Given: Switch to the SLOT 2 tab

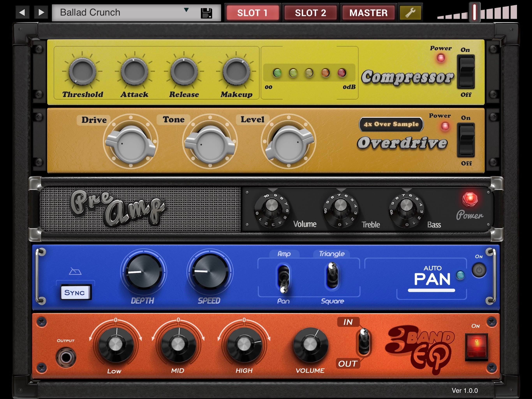Looking at the screenshot, I should coord(310,13).
